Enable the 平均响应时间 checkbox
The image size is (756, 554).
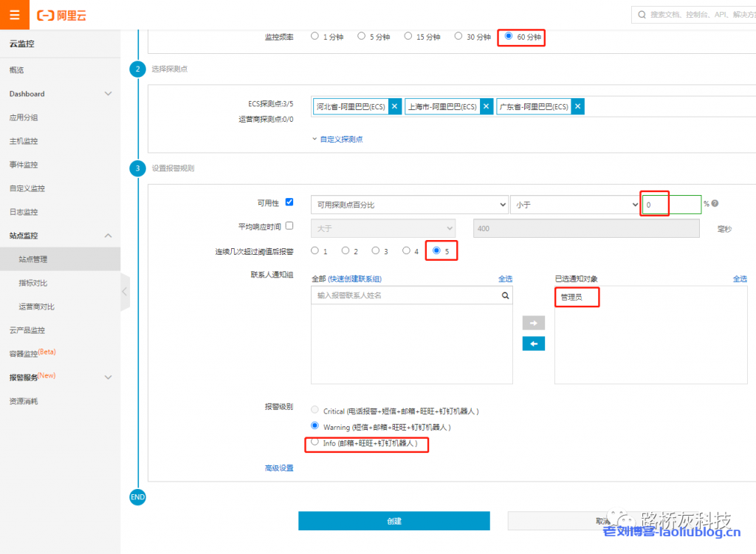[x=289, y=226]
